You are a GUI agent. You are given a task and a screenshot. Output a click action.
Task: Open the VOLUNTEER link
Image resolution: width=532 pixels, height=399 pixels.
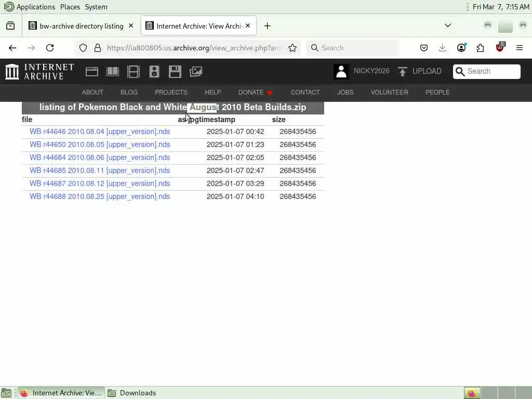coord(389,92)
